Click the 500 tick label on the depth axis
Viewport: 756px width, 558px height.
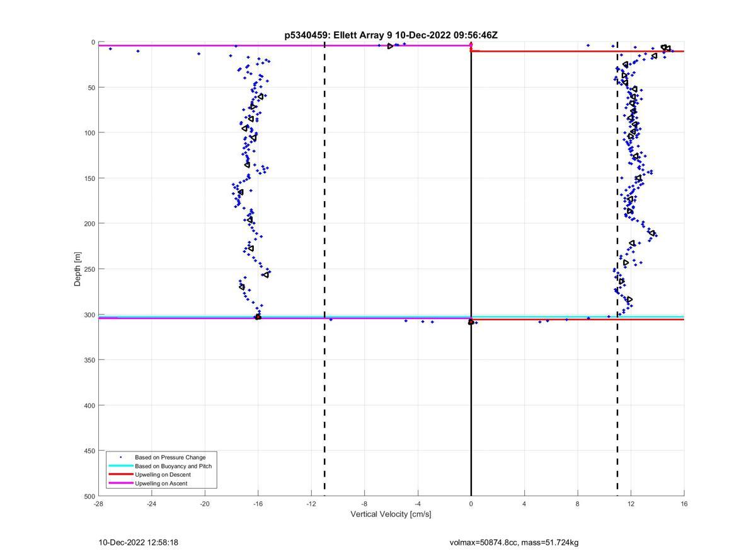(89, 496)
